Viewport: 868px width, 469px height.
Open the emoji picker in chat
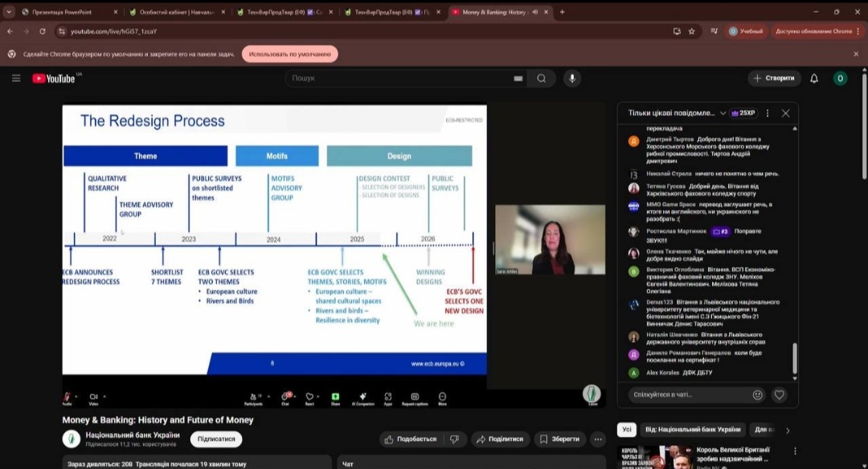757,395
